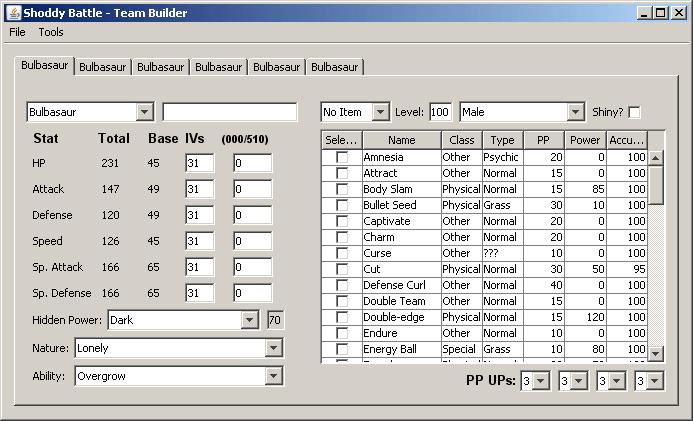Open the second PP UPs dropdown
This screenshot has width=693, height=421.
pos(573,381)
